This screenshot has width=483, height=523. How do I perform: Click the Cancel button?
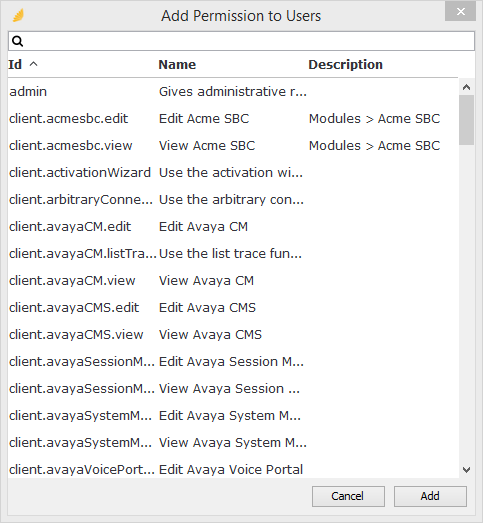348,496
